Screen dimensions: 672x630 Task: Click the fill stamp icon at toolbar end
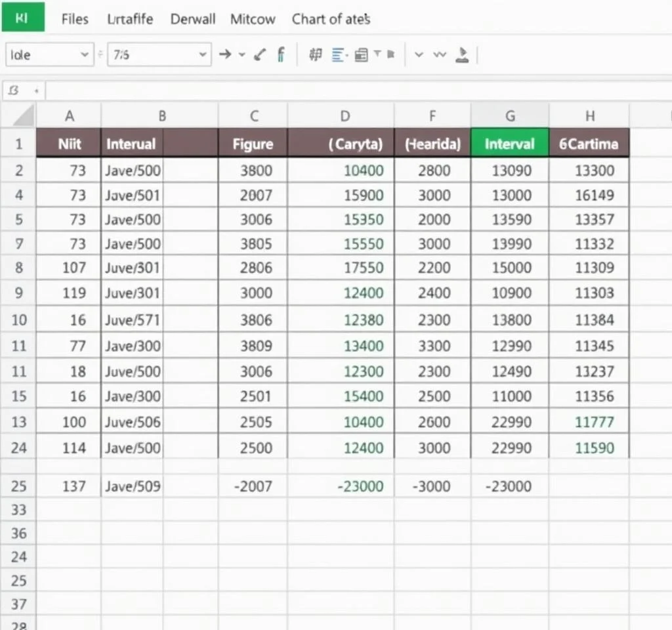[x=462, y=55]
